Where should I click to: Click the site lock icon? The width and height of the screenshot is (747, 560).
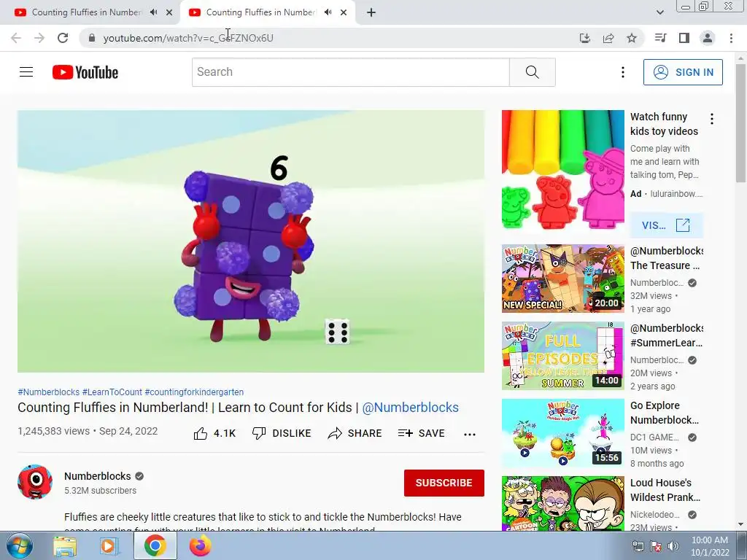tap(92, 38)
